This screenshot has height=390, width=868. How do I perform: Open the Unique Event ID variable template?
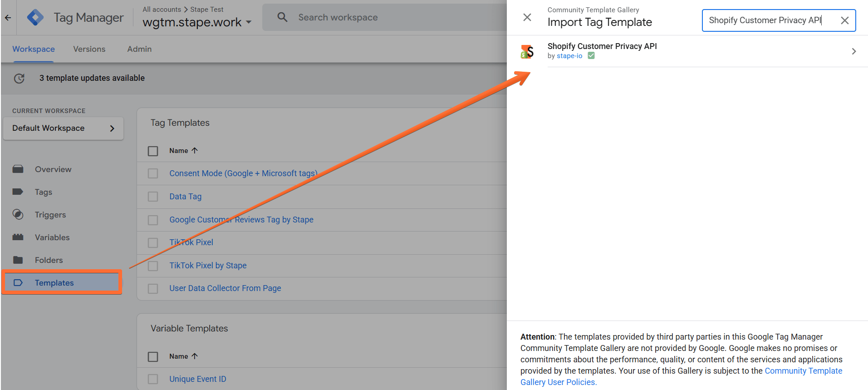[x=198, y=379]
